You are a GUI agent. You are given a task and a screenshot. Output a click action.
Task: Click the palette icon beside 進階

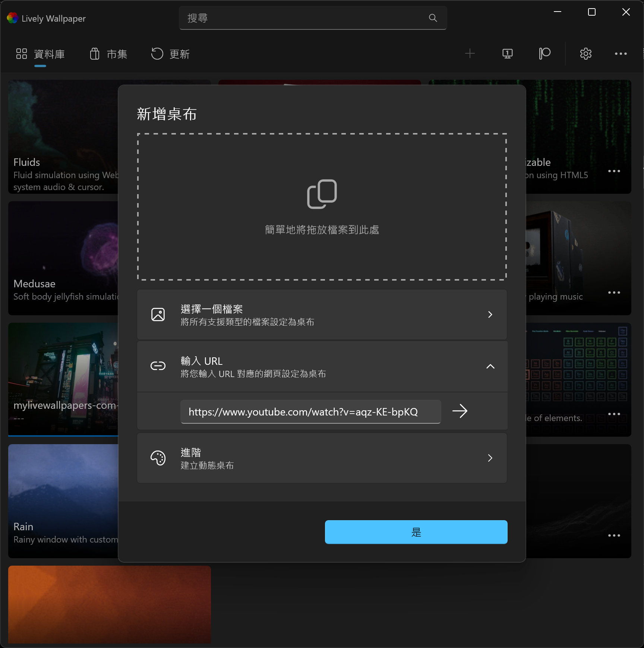pyautogui.click(x=158, y=458)
